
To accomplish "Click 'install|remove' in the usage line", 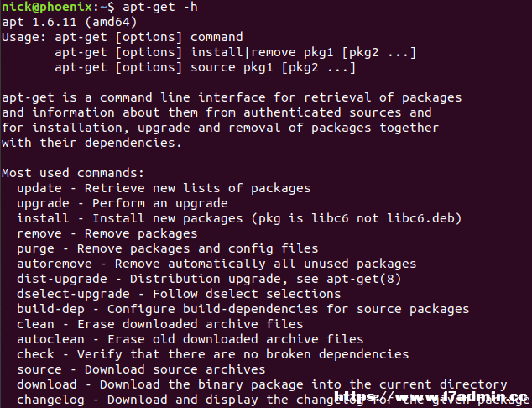I will [x=243, y=52].
